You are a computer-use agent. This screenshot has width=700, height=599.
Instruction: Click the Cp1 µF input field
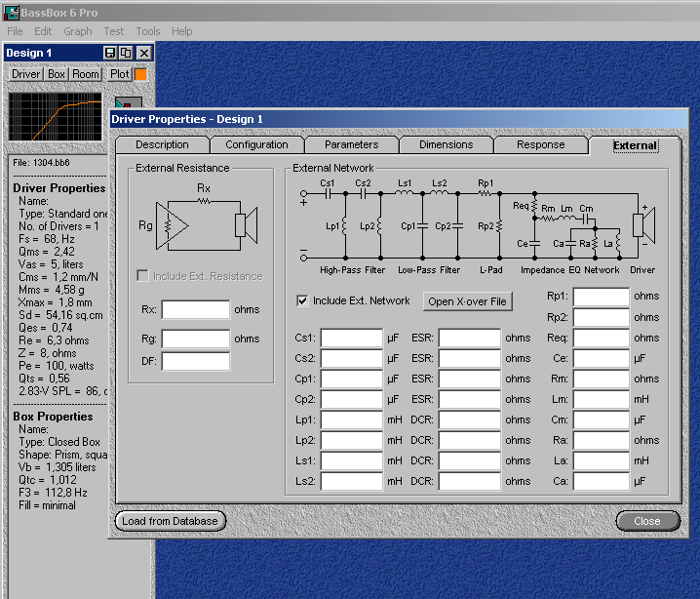click(352, 379)
